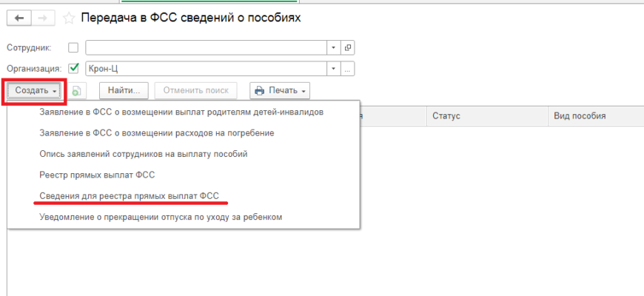Go forward with the right arrow button
This screenshot has height=296, width=644.
pyautogui.click(x=44, y=18)
